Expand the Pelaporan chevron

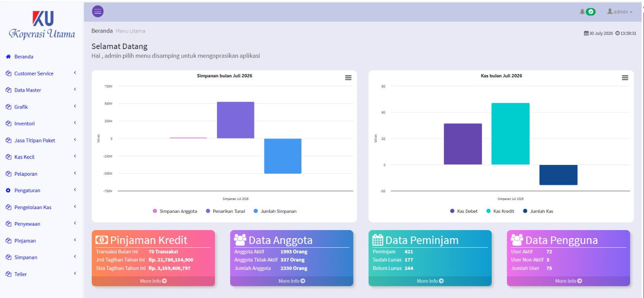[x=75, y=173]
